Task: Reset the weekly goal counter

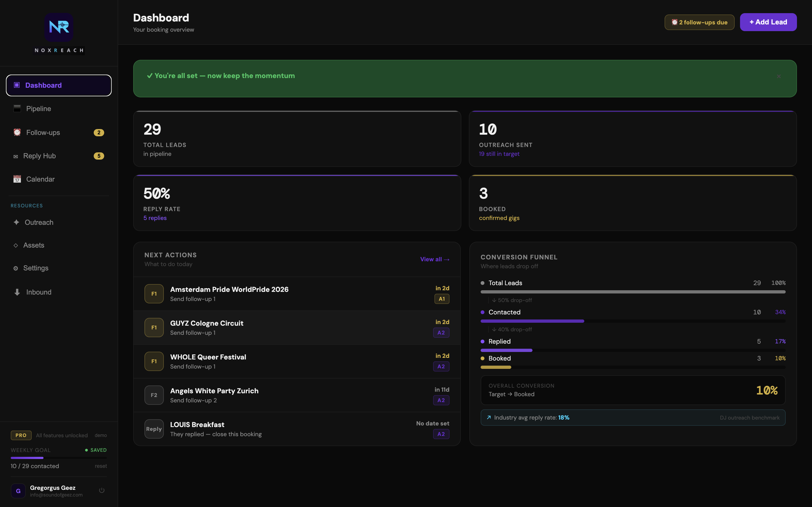Action: (x=101, y=466)
